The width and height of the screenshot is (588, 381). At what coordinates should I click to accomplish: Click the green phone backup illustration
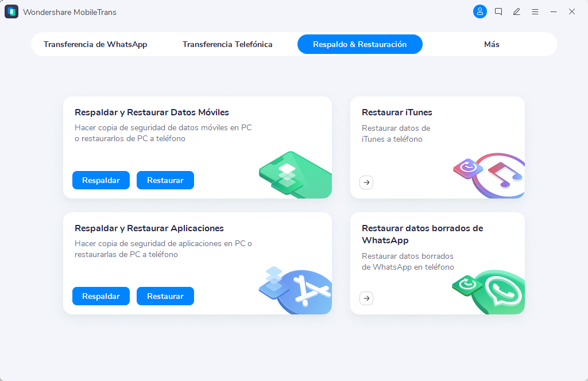[x=295, y=174]
